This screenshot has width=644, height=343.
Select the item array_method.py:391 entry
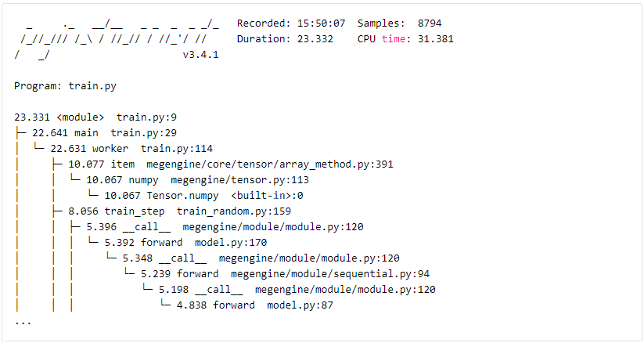point(231,164)
